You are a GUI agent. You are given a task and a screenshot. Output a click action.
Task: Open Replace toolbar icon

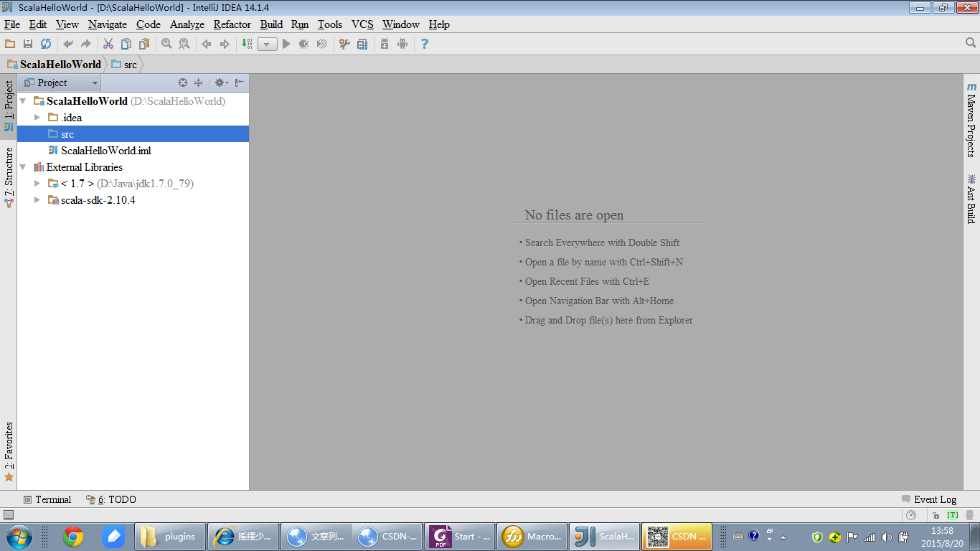[184, 44]
